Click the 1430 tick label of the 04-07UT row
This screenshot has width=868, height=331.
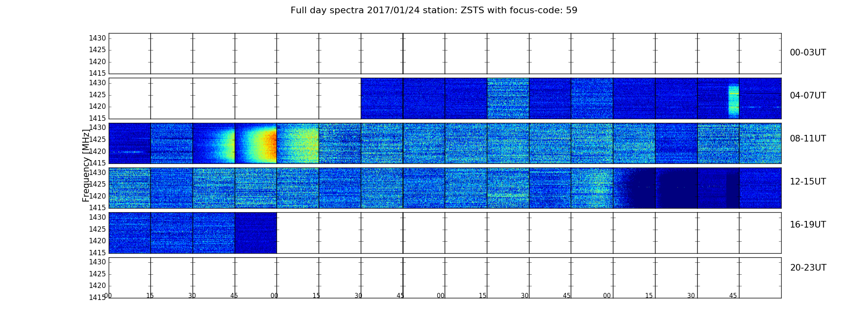[x=98, y=83]
